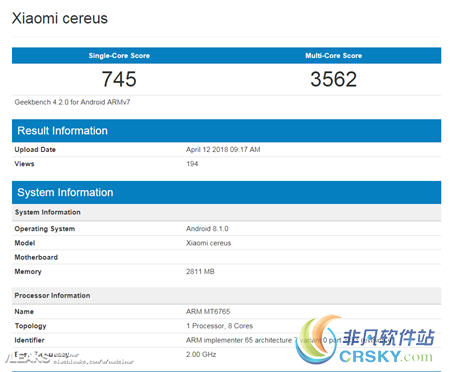Click the Xiaomi cereus page title
The height and width of the screenshot is (372, 450).
point(60,18)
